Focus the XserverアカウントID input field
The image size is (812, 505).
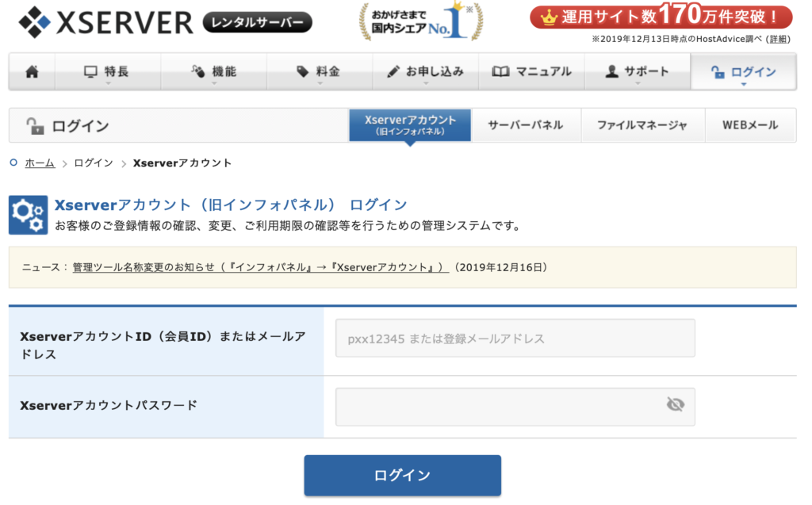tap(515, 339)
